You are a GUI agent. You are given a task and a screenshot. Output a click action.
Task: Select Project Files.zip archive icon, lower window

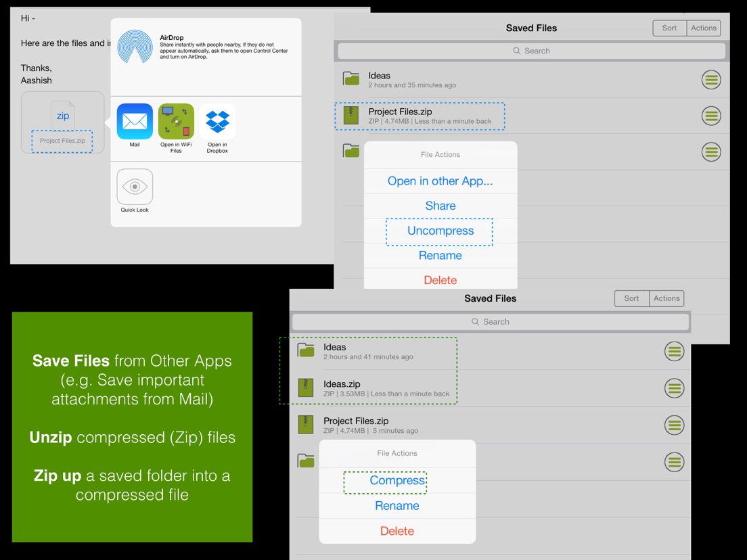[305, 424]
